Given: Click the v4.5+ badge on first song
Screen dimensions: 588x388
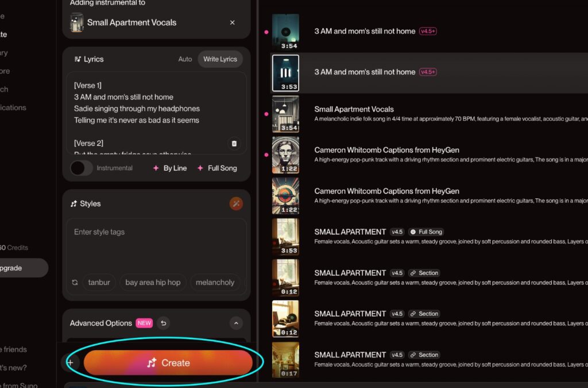Looking at the screenshot, I should 428,31.
